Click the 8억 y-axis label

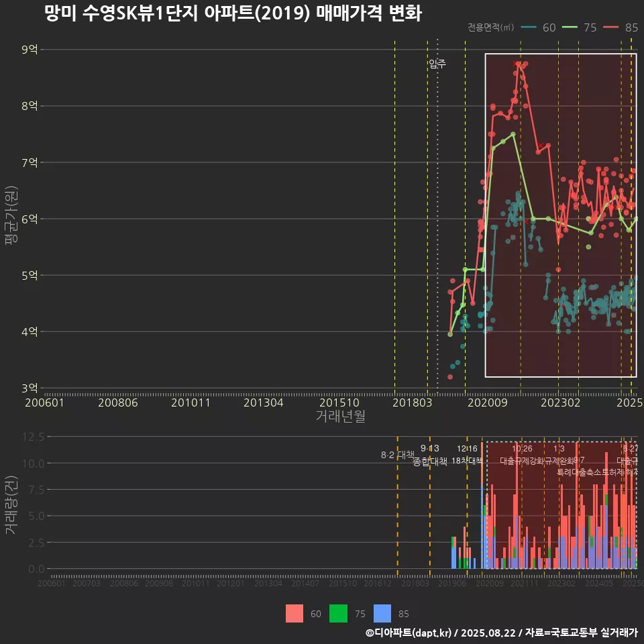30,106
